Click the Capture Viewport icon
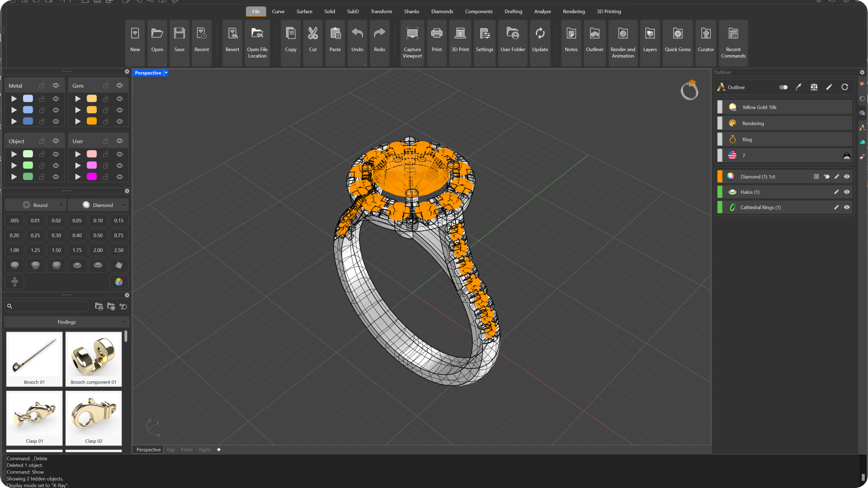 [x=412, y=34]
